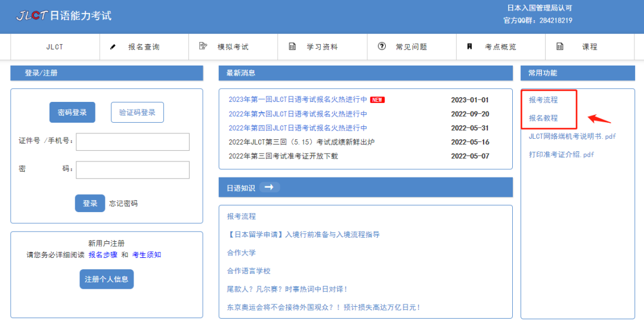This screenshot has width=644, height=327.
Task: Click the JLCT 日语能力考试 logo
Action: tap(64, 16)
